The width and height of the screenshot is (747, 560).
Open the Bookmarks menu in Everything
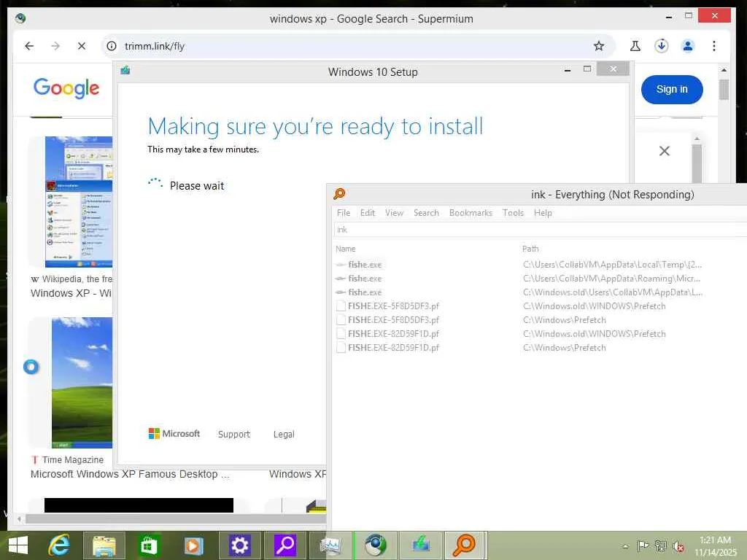click(x=471, y=213)
